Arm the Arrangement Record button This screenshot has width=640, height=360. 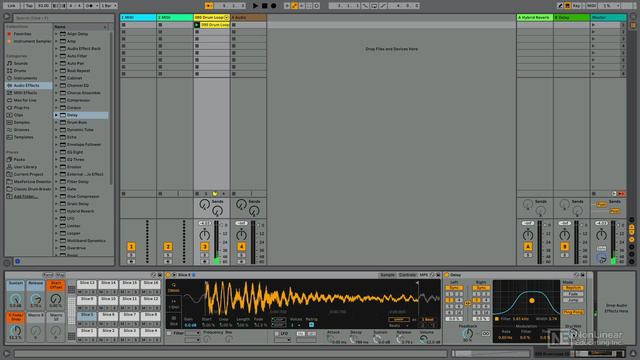click(273, 6)
